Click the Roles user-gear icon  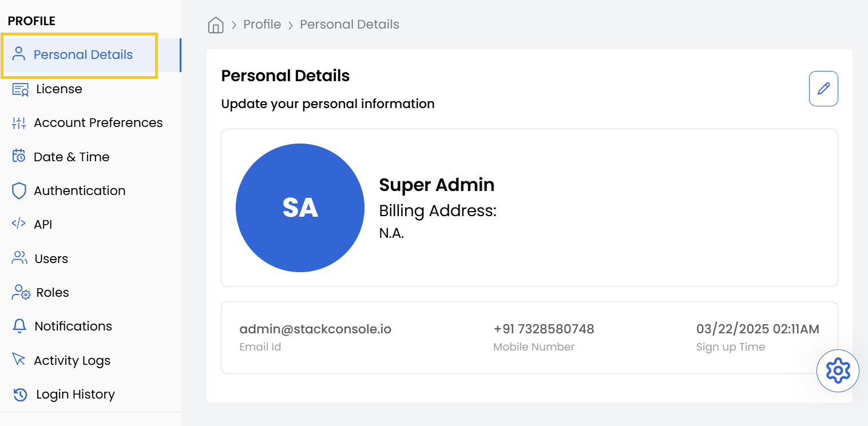click(x=20, y=292)
